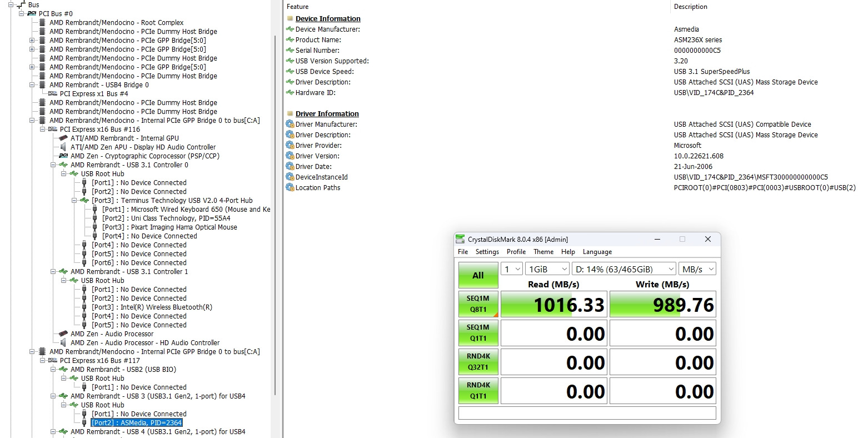The image size is (868, 438).
Task: Click the Display HD Audio Controller speaker icon
Action: click(63, 147)
